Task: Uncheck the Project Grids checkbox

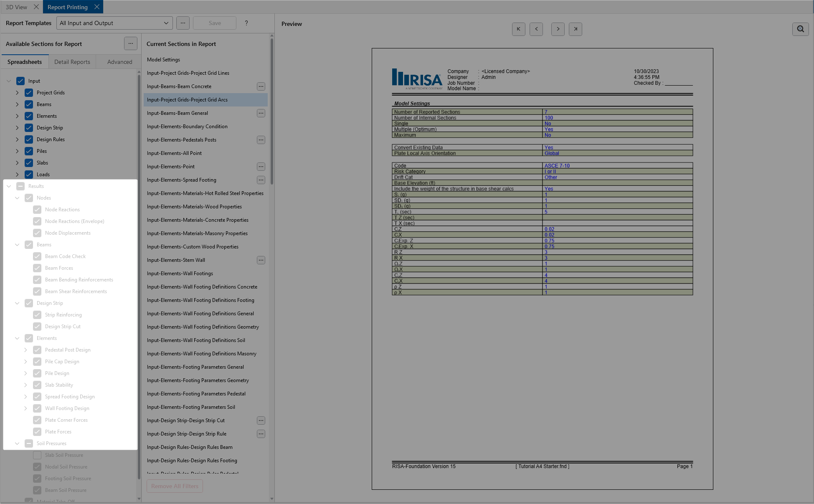Action: (x=29, y=93)
